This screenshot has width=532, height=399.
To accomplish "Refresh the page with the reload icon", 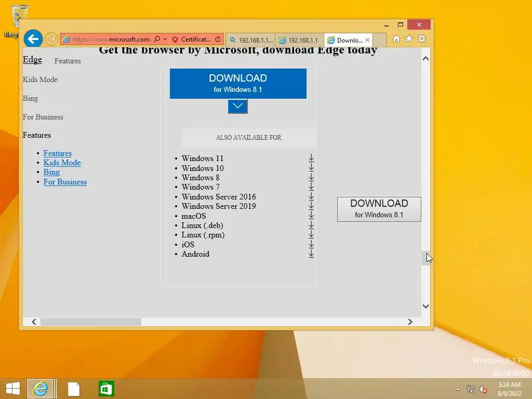I will (218, 39).
